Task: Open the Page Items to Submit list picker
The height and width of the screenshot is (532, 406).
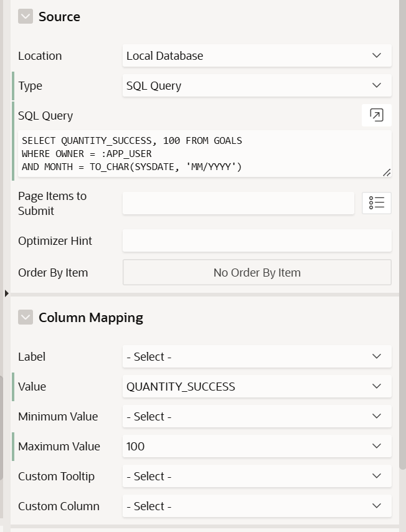Action: click(x=376, y=203)
